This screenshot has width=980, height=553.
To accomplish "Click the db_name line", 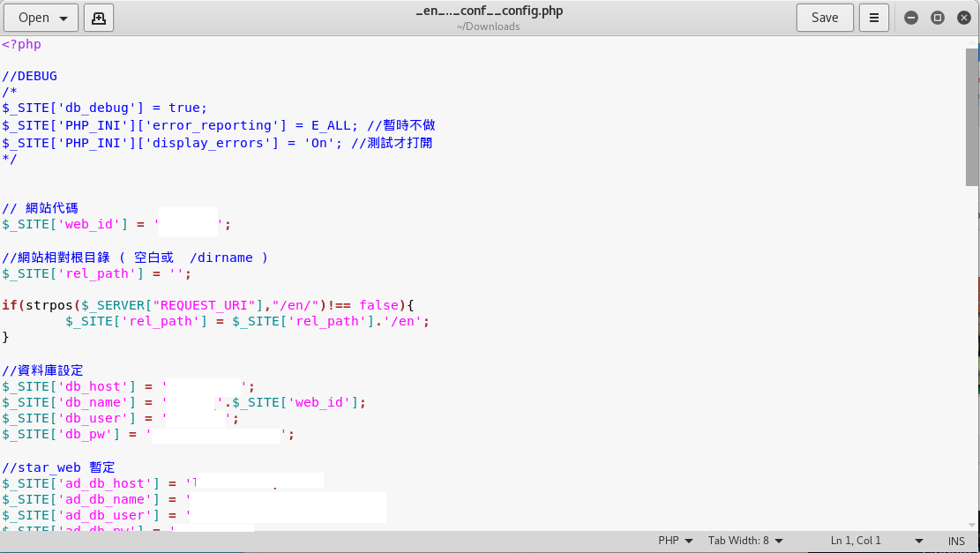I will pos(183,402).
